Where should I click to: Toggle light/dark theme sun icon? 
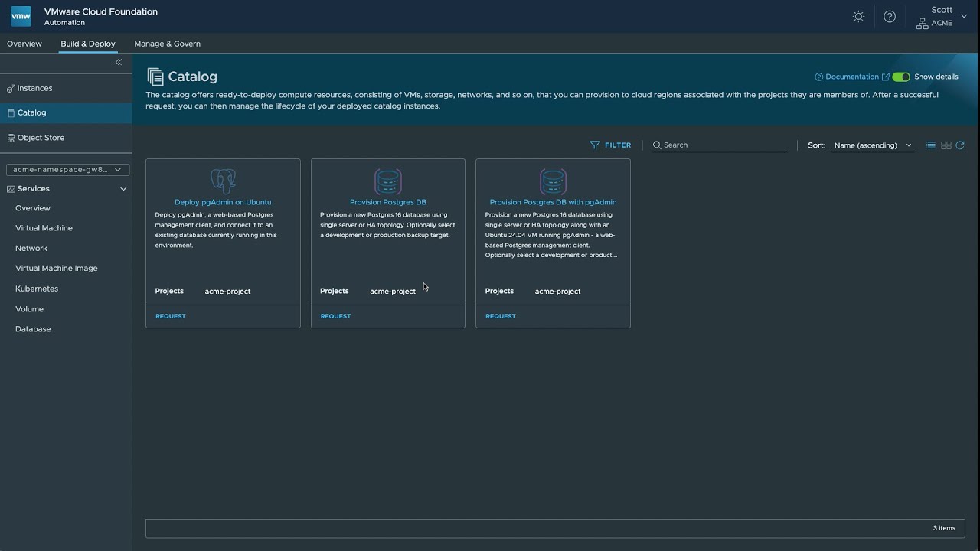coord(858,17)
